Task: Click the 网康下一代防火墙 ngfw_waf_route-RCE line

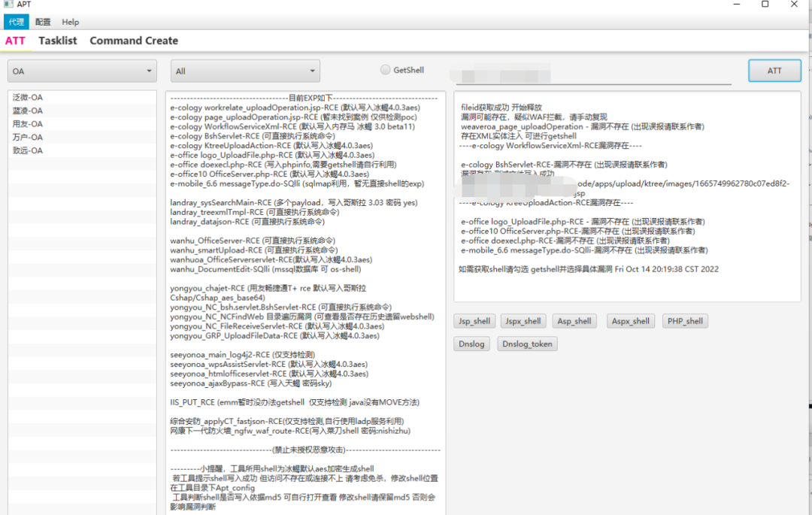Action: 290,431
